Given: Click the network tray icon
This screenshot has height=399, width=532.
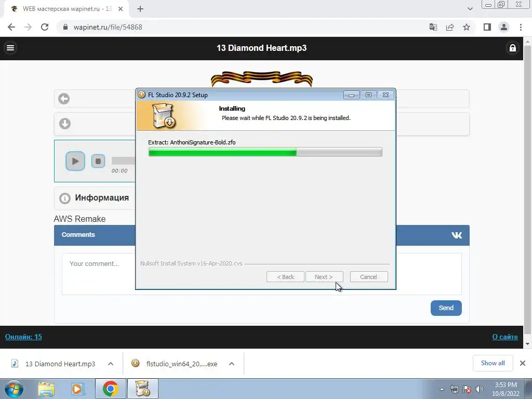Looking at the screenshot, I should 454,389.
